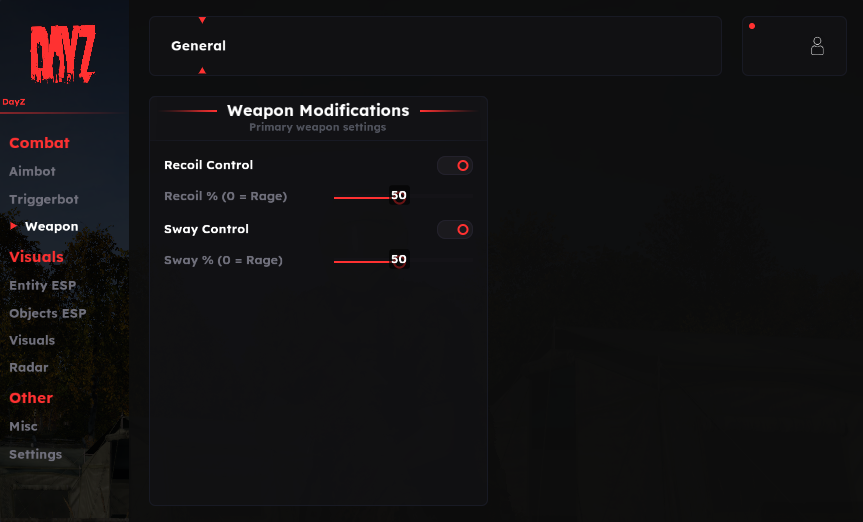The width and height of the screenshot is (863, 522).
Task: Switch to the Radar page
Action: (x=29, y=367)
